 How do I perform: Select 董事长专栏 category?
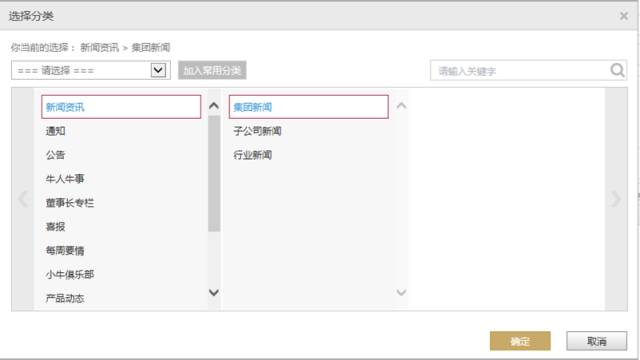point(70,203)
